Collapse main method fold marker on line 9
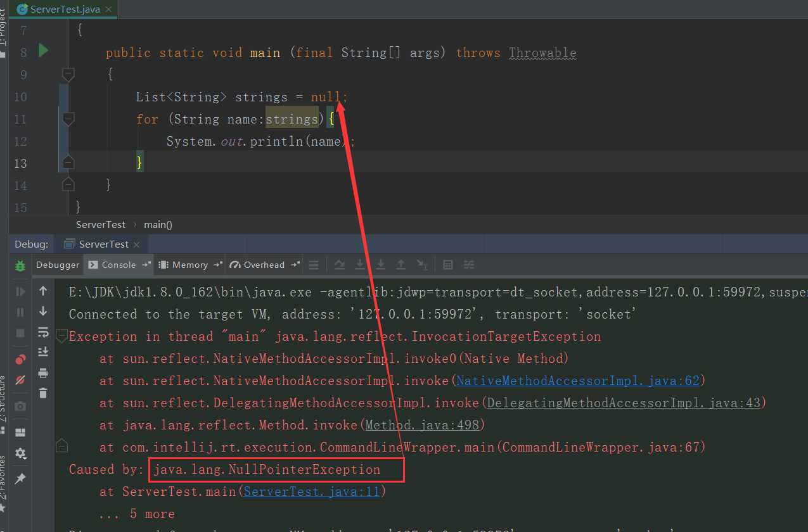The width and height of the screenshot is (808, 532). pyautogui.click(x=68, y=74)
